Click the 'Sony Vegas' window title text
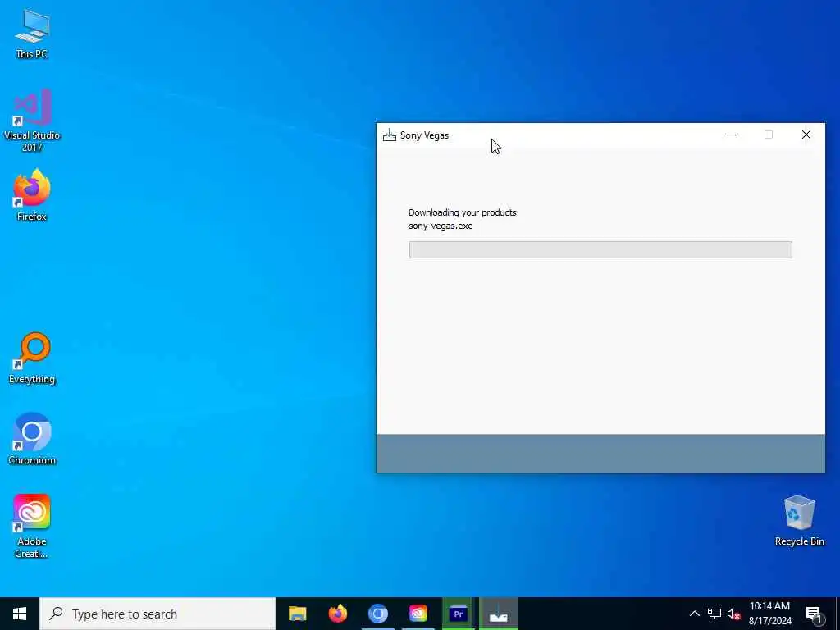The height and width of the screenshot is (630, 840). 424,135
